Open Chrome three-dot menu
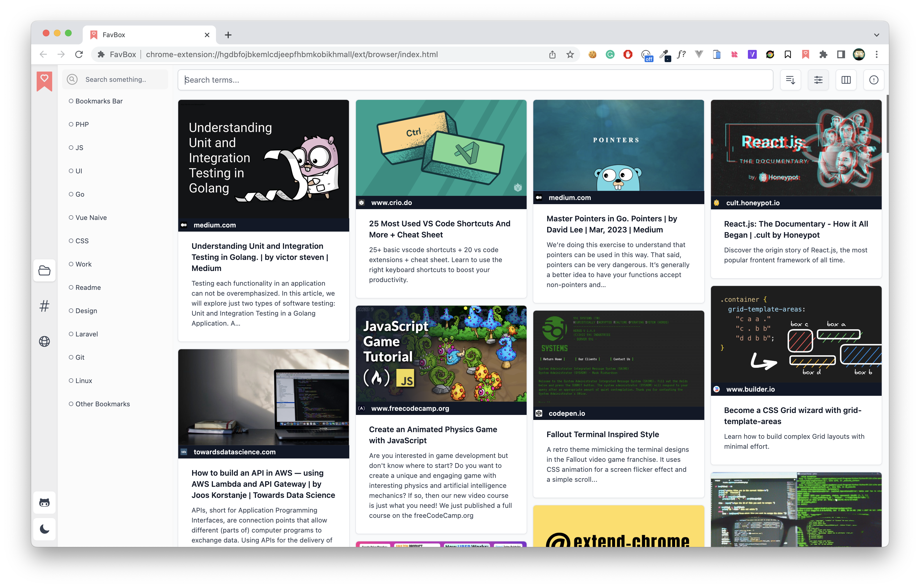 (x=876, y=55)
